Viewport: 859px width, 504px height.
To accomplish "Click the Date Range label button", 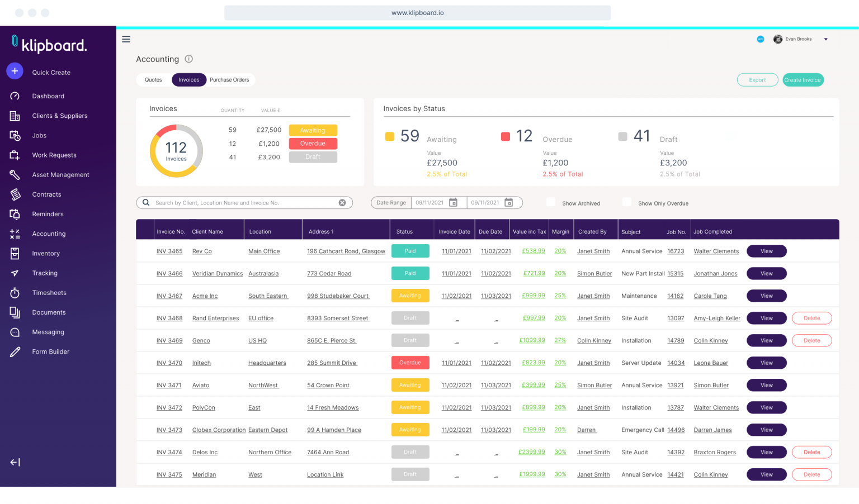I will (391, 203).
